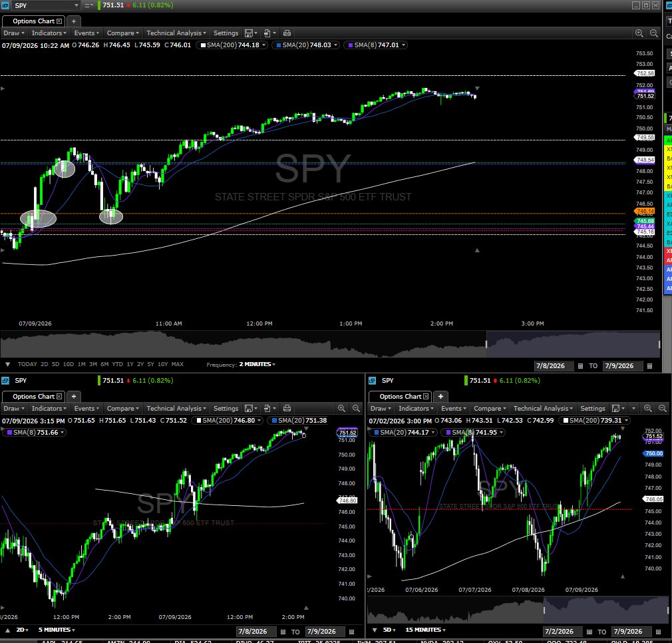Image resolution: width=672 pixels, height=643 pixels.
Task: Click save icon in bottom-right chart toolbar
Action: point(616,409)
